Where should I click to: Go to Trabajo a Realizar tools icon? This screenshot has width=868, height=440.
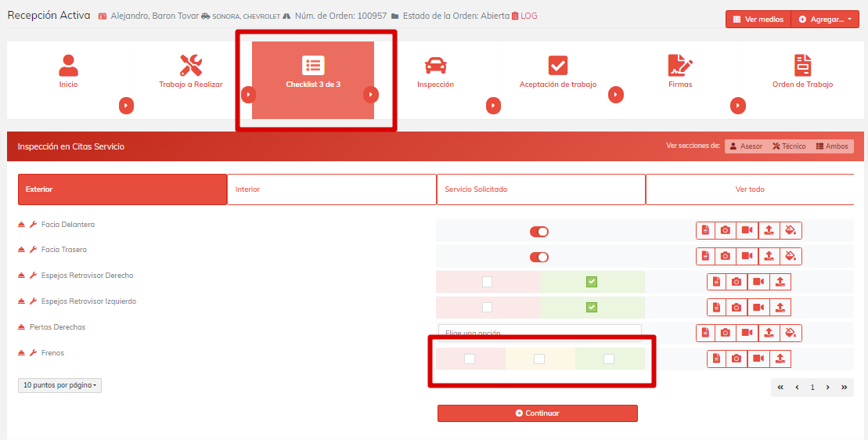(191, 66)
